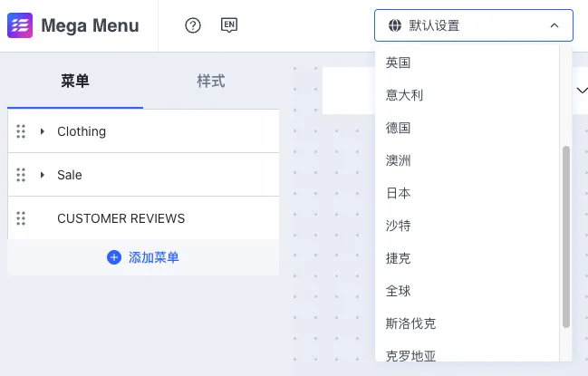The image size is (588, 376).
Task: Select 全球 in the dropdown list
Action: pos(398,291)
